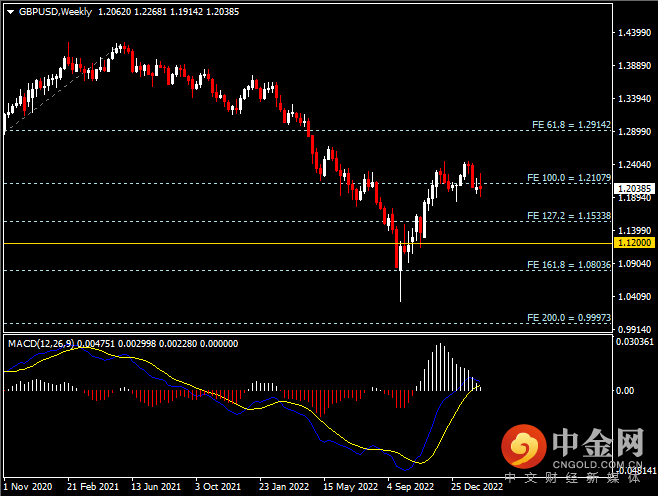This screenshot has height=496, width=658.
Task: Select the FE 61.8 = 1.29142 label
Action: (x=570, y=125)
